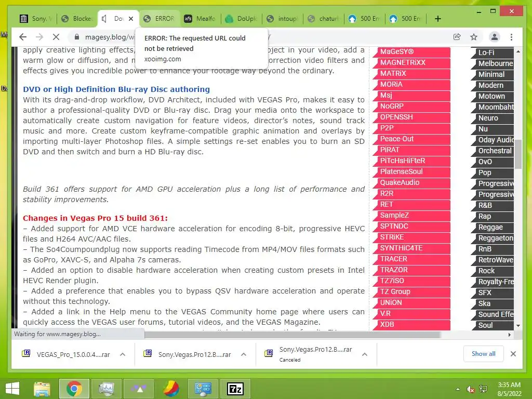
Task: Expand options for canceled Sony.Vegas.Pro12 download
Action: click(x=365, y=354)
